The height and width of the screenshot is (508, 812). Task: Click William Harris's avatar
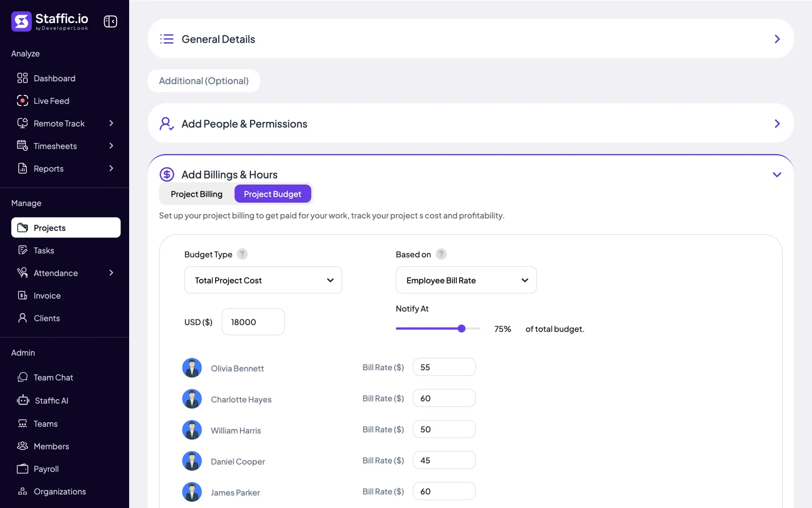[192, 430]
